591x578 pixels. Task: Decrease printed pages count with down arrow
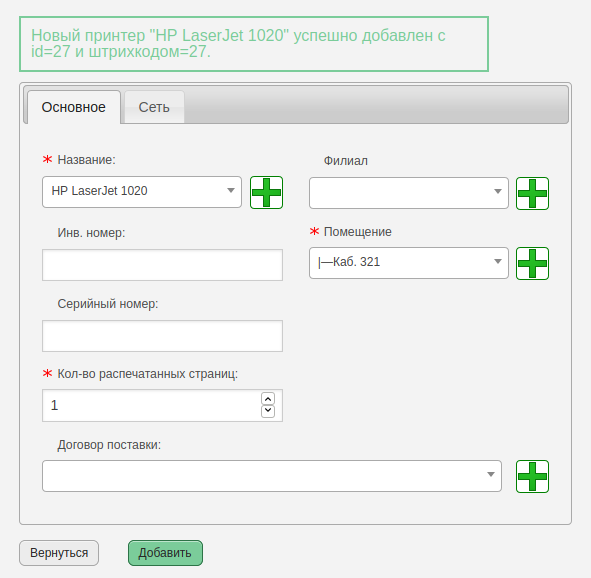pyautogui.click(x=268, y=411)
